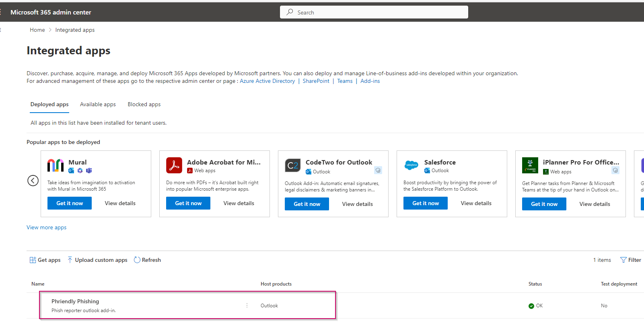Viewport: 644px width, 325px height.
Task: Click the Upload custom apps arrow icon
Action: (x=70, y=260)
